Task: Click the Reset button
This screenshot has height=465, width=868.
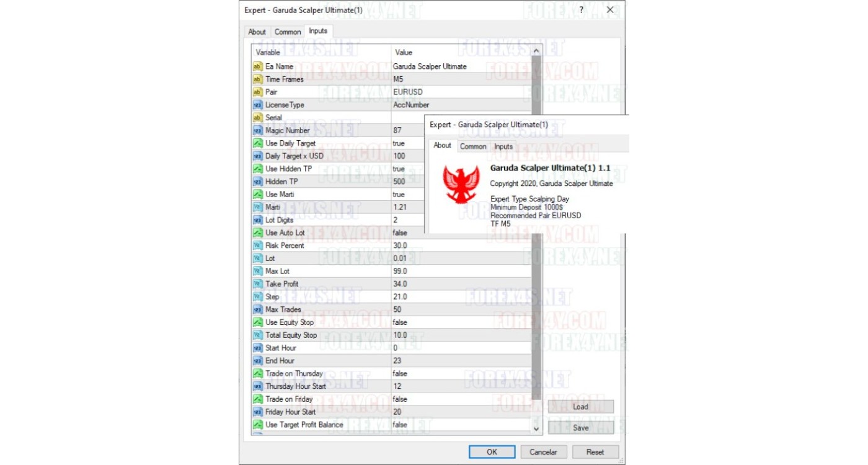Action: [x=595, y=452]
